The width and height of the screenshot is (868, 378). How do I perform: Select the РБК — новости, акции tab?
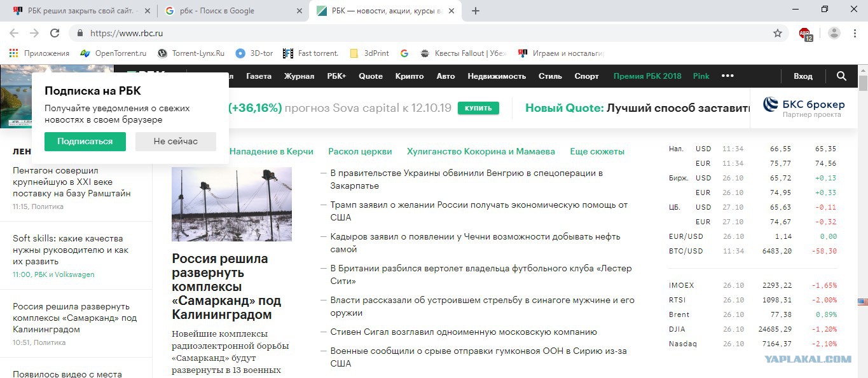pos(387,11)
